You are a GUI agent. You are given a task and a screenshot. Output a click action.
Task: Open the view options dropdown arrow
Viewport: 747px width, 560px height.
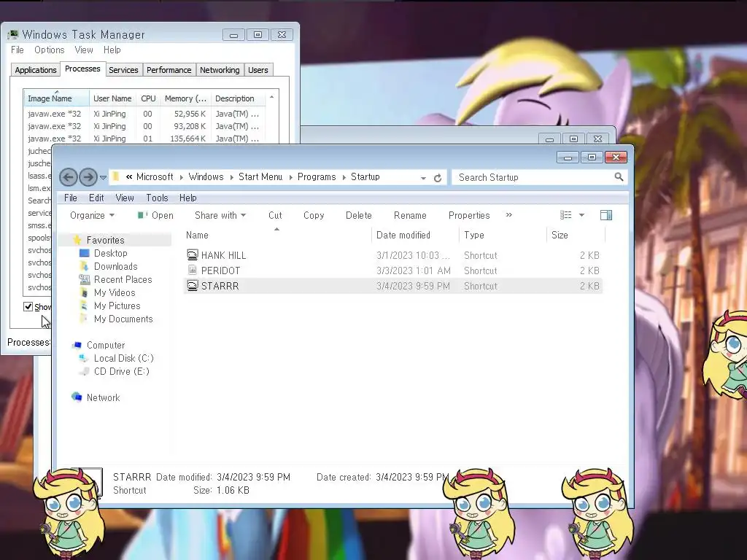tap(581, 215)
